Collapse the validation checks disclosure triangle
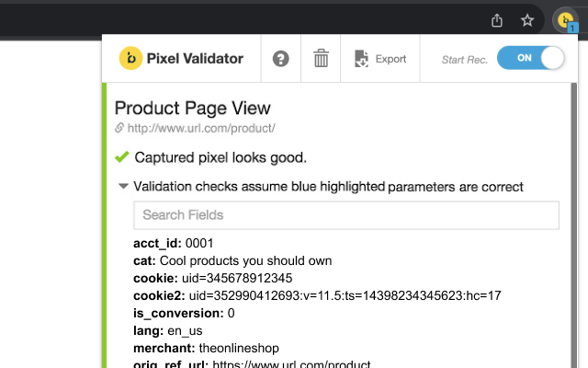Screen dimensions: 588x368 click(123, 186)
